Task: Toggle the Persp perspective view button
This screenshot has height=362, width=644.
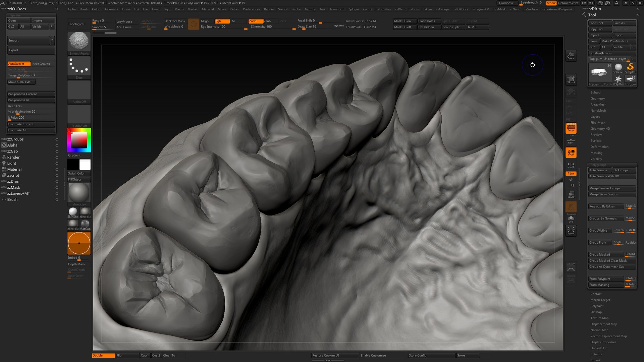Action: point(571,128)
